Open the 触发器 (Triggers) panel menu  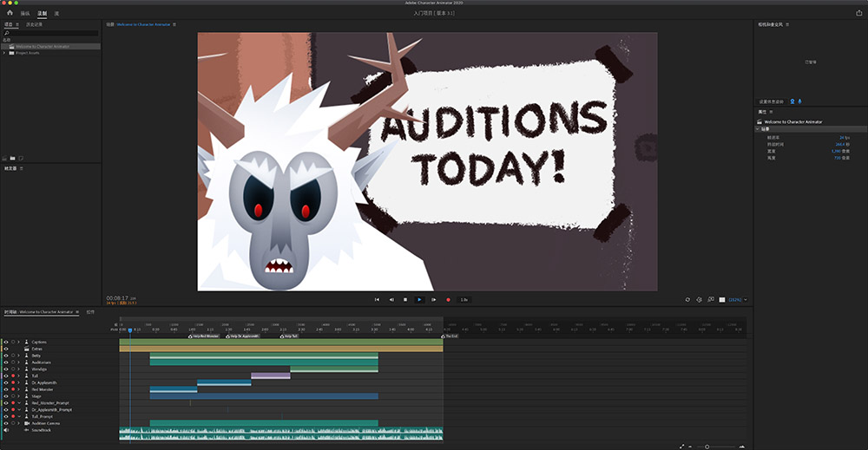22,168
